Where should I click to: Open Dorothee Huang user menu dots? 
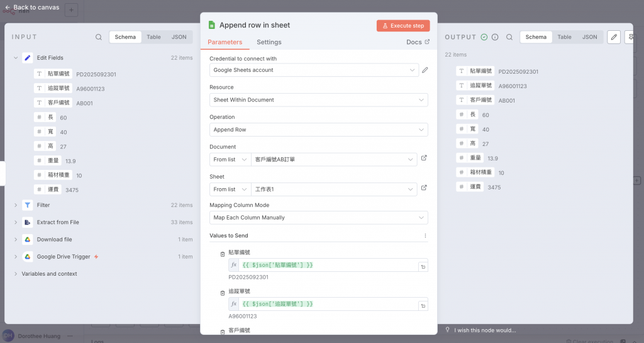[x=70, y=336]
